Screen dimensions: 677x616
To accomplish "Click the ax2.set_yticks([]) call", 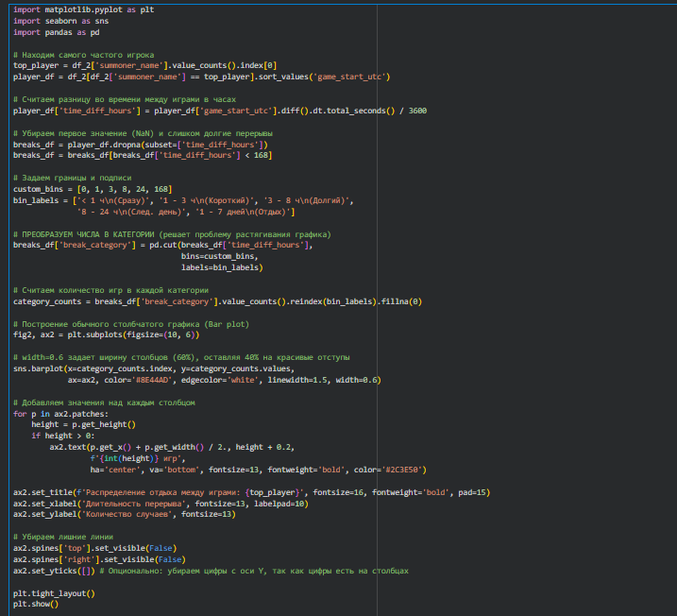I will 54,571.
